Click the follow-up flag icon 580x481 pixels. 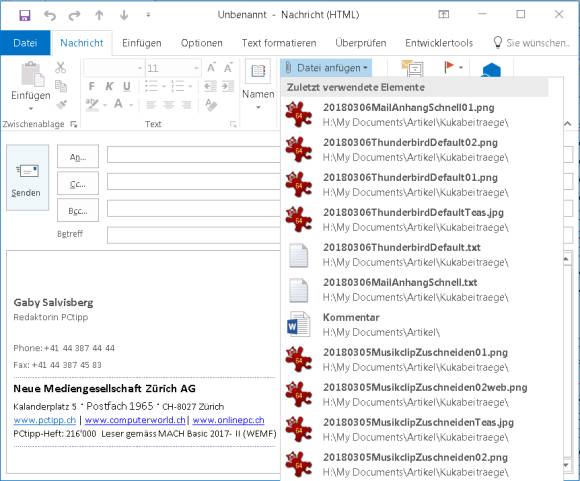tap(449, 67)
